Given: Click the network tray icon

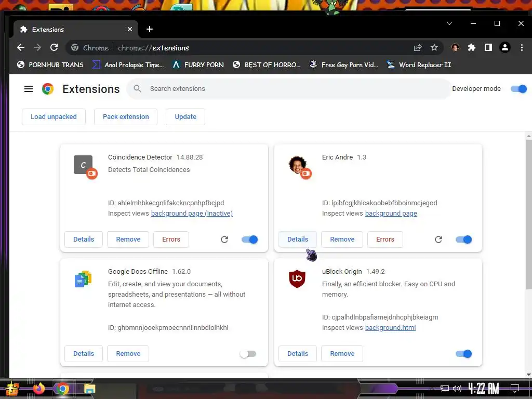Looking at the screenshot, I should [445, 389].
